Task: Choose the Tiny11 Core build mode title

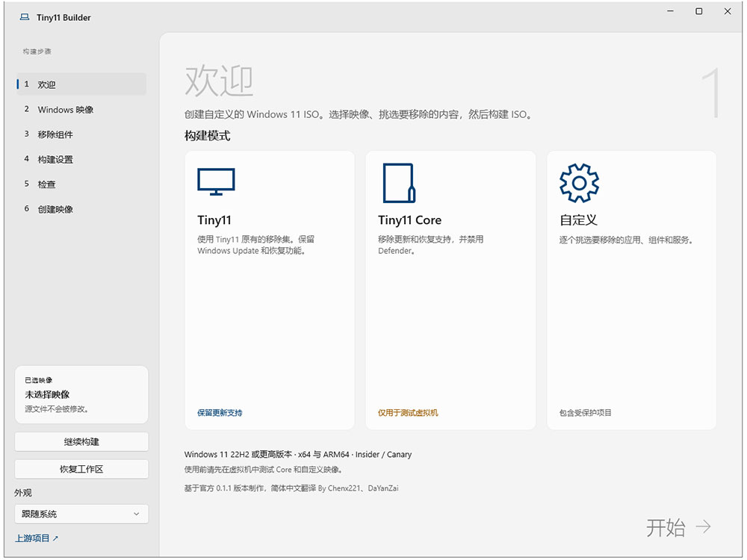Action: pos(409,220)
